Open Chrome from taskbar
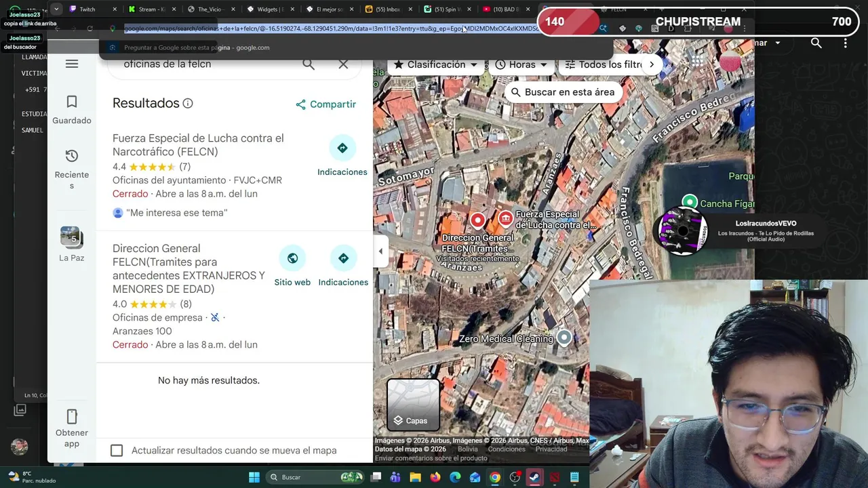The height and width of the screenshot is (488, 868). pos(495,477)
